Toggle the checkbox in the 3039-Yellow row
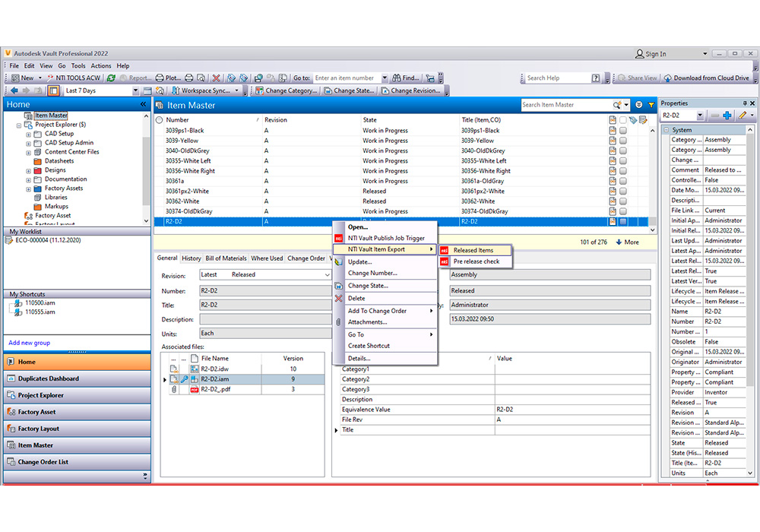This screenshot has height=532, width=760. (623, 141)
